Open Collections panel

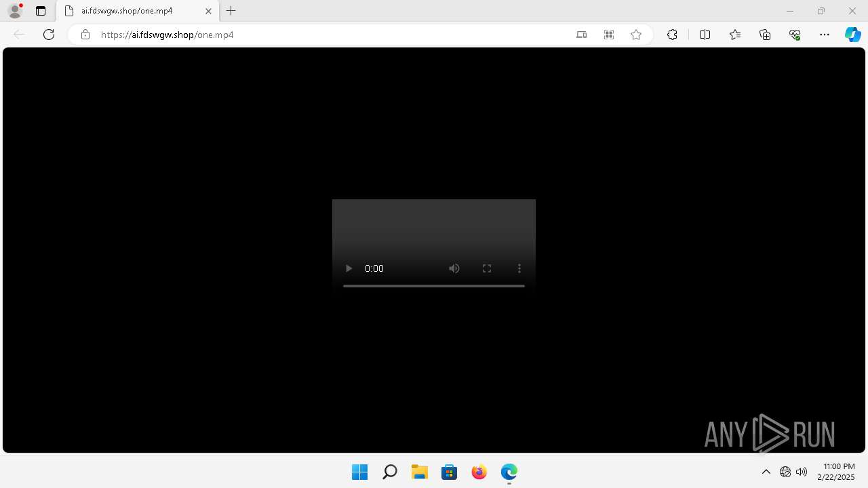click(765, 35)
